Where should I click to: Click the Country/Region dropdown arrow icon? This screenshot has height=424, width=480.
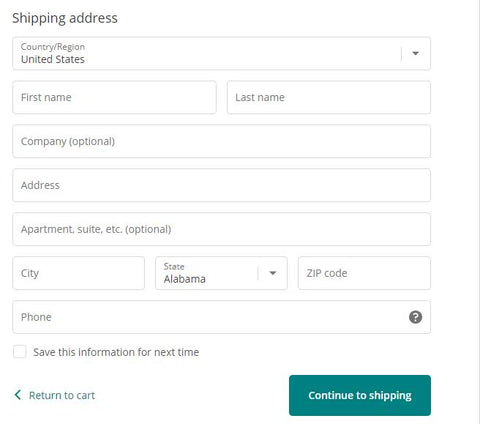(x=415, y=53)
